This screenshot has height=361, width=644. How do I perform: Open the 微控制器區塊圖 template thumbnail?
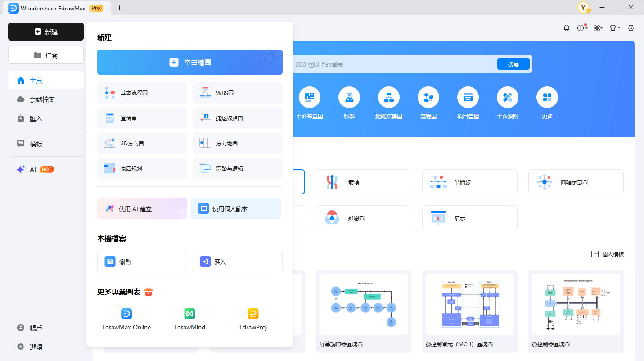pyautogui.click(x=576, y=304)
